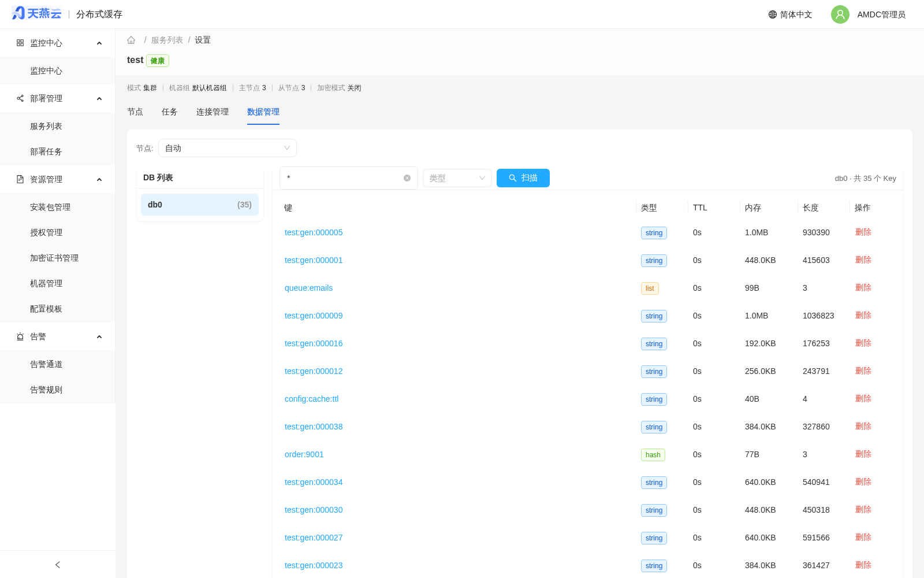Click the hash type tag for order:9001
This screenshot has height=578, width=924.
click(653, 455)
